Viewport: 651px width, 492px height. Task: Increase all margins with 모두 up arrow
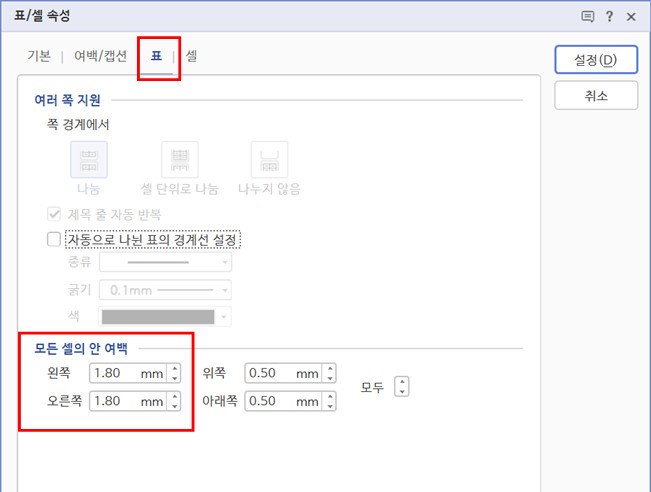pos(402,382)
